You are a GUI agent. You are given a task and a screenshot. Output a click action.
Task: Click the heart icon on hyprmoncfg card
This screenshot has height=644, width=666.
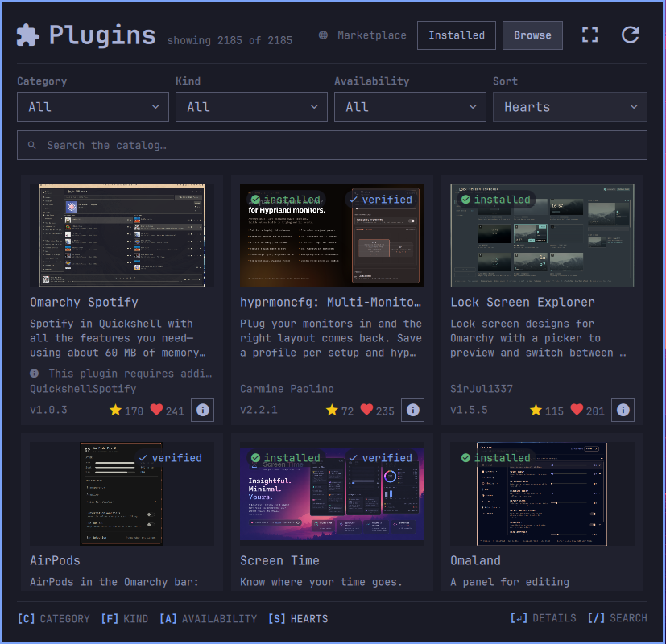(366, 410)
